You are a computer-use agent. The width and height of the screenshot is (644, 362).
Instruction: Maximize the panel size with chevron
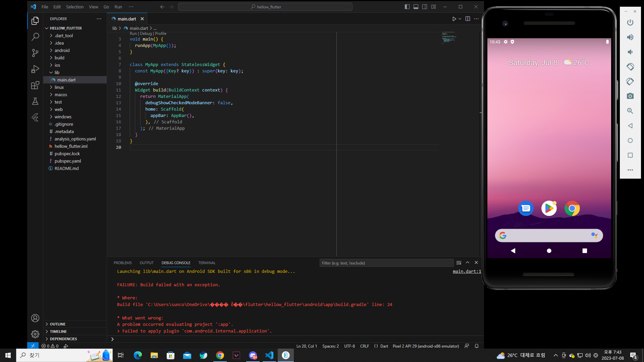click(x=468, y=263)
